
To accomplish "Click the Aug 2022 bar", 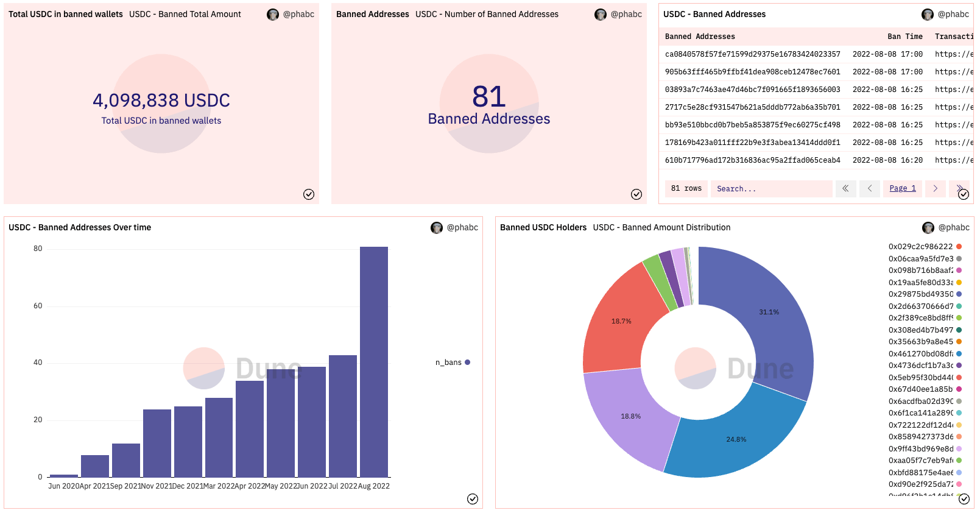I will click(x=374, y=362).
